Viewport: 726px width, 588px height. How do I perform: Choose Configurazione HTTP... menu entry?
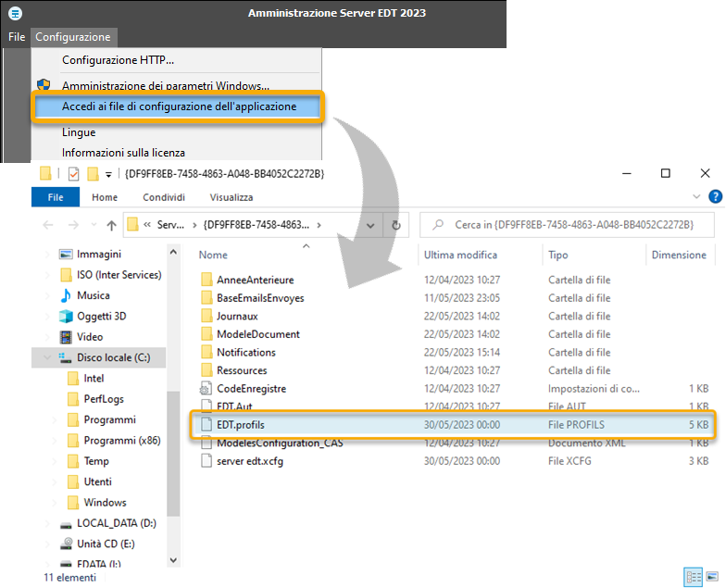tap(119, 60)
